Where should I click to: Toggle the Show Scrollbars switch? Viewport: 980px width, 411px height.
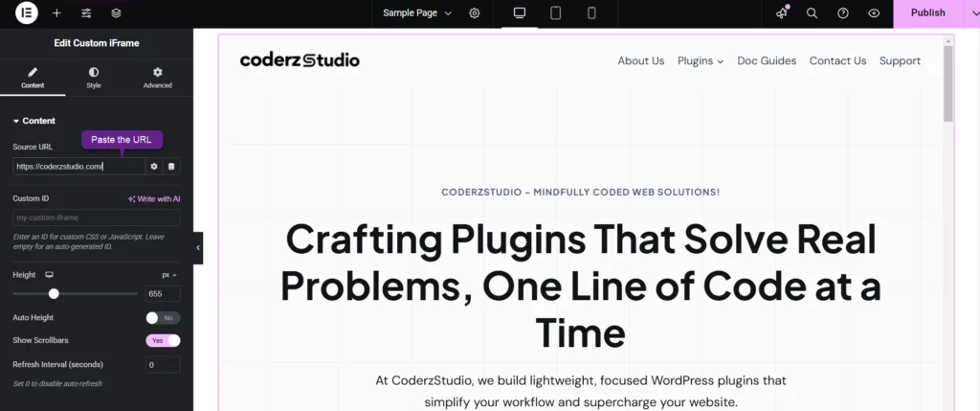(163, 340)
